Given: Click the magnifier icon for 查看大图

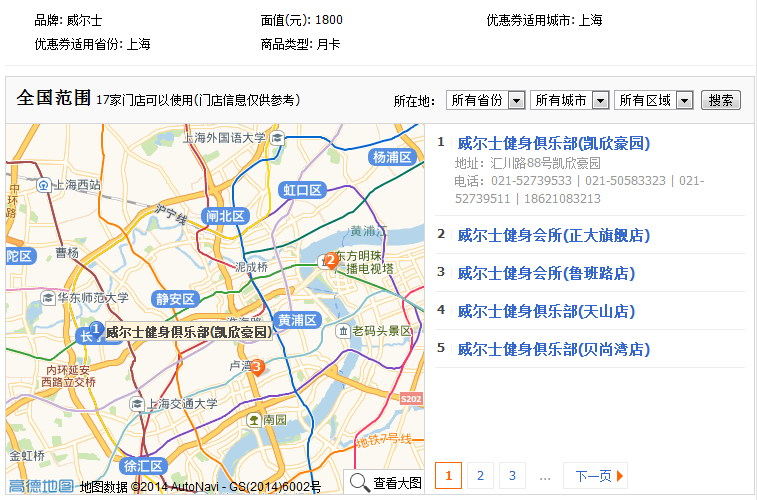Looking at the screenshot, I should pos(360,483).
